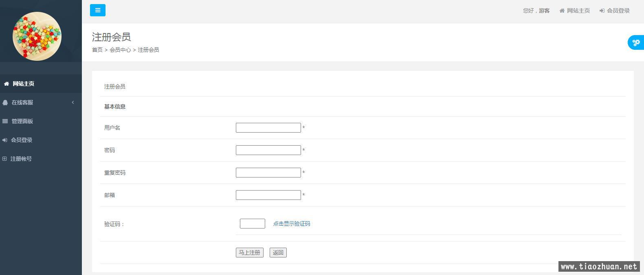Open the settings gears icon
The image size is (644, 275).
[x=636, y=42]
